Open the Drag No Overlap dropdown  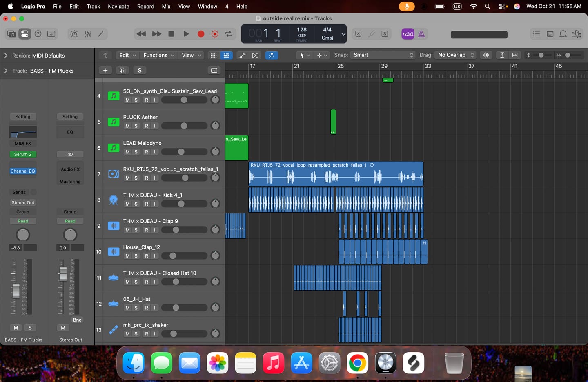(456, 55)
